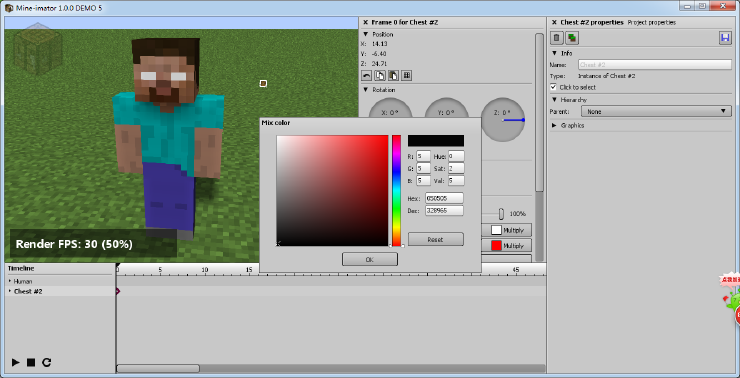Confirm color with the OK button
Screen dimensions: 740x378
click(370, 259)
